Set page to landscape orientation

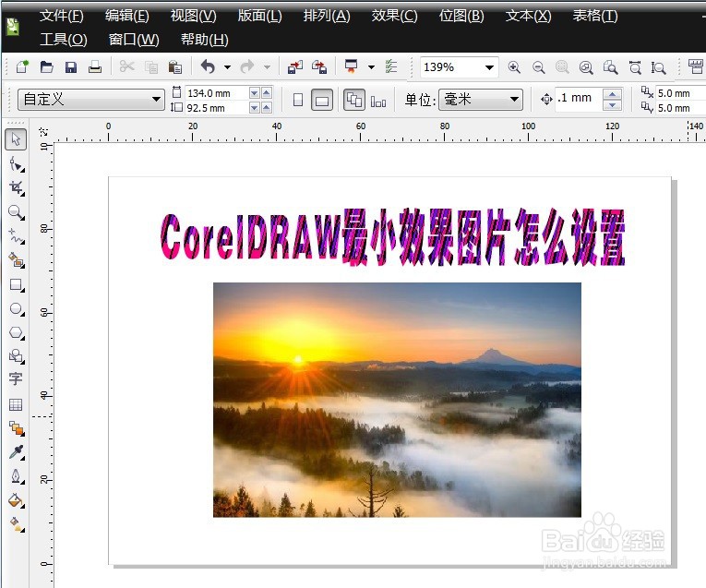pyautogui.click(x=322, y=100)
